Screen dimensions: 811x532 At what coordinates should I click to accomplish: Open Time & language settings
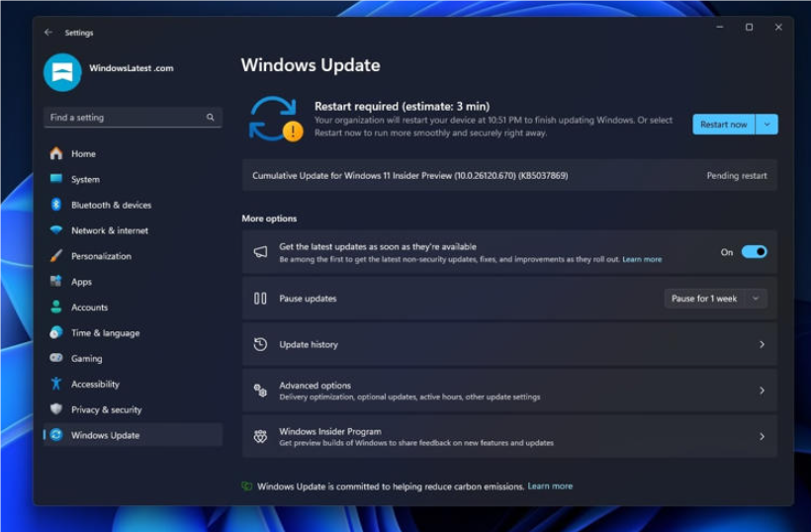pos(134,333)
